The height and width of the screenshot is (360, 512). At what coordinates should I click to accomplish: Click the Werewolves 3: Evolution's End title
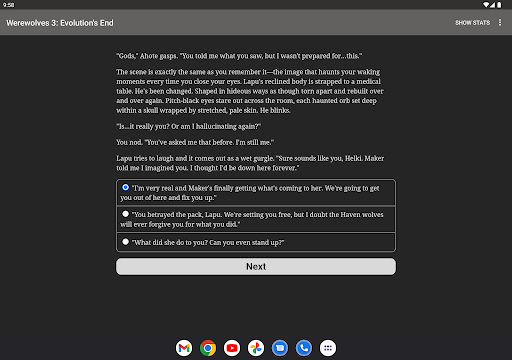tap(60, 23)
